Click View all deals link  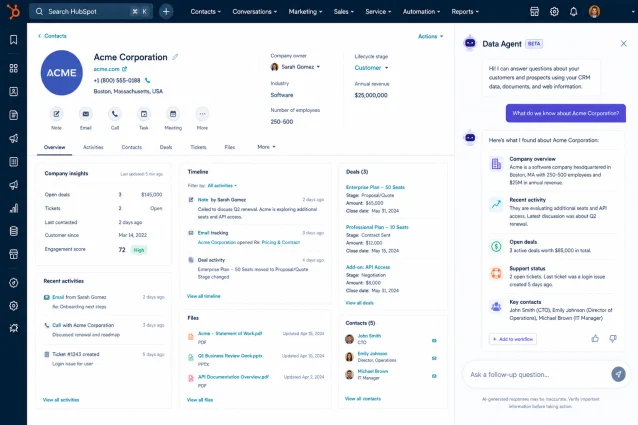[359, 303]
